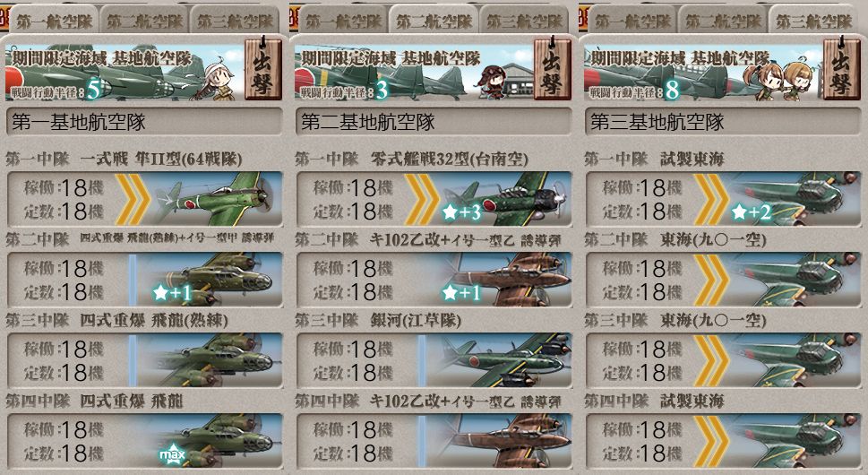Screen dimensions: 868x475
Task: Open 試製東海 slot marked ★+2
Action: pos(724,199)
